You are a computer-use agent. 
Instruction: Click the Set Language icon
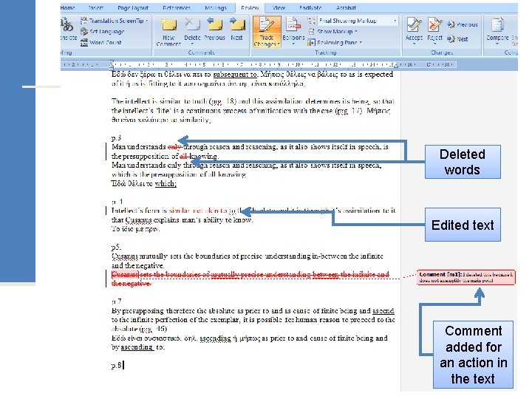tap(84, 32)
